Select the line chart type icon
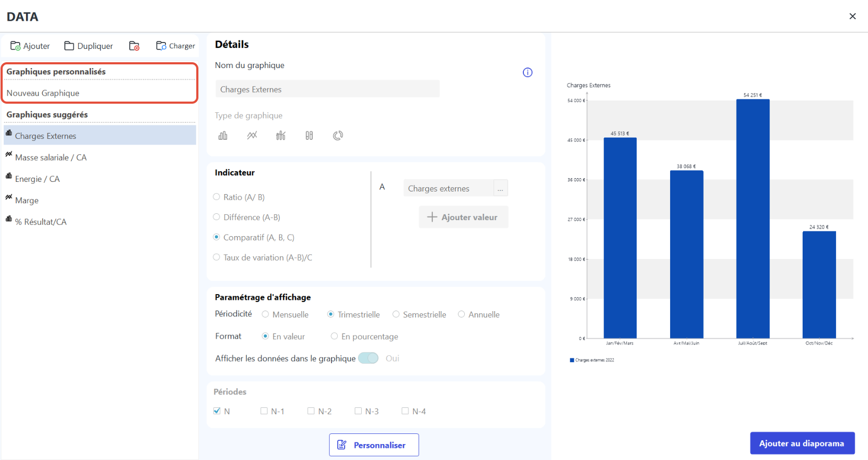 252,136
